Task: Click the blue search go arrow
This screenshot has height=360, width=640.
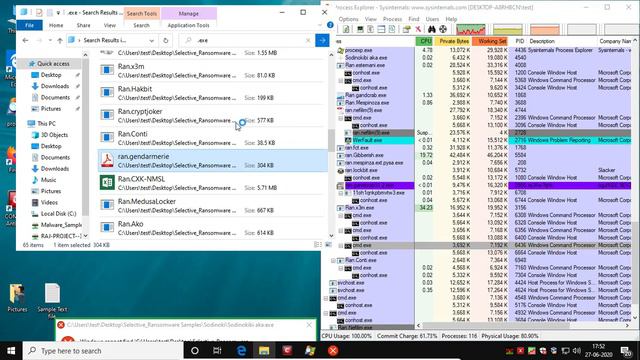Action: (322, 40)
